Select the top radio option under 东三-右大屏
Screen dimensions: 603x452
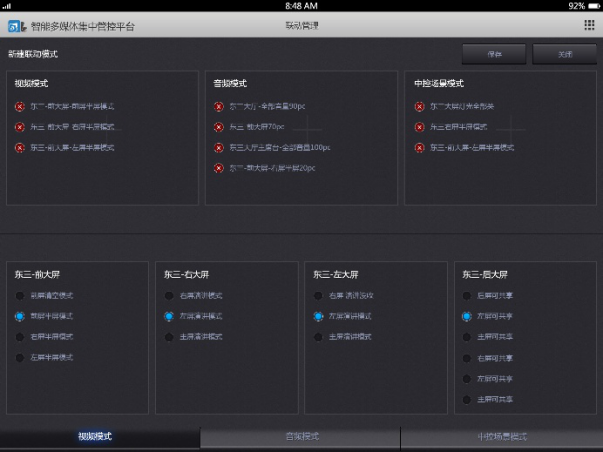[x=169, y=295]
